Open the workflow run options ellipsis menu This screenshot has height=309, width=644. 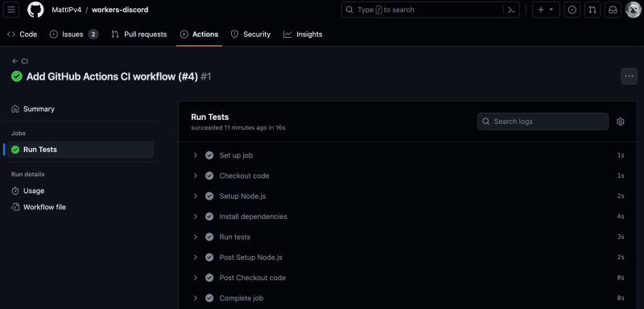pos(629,76)
